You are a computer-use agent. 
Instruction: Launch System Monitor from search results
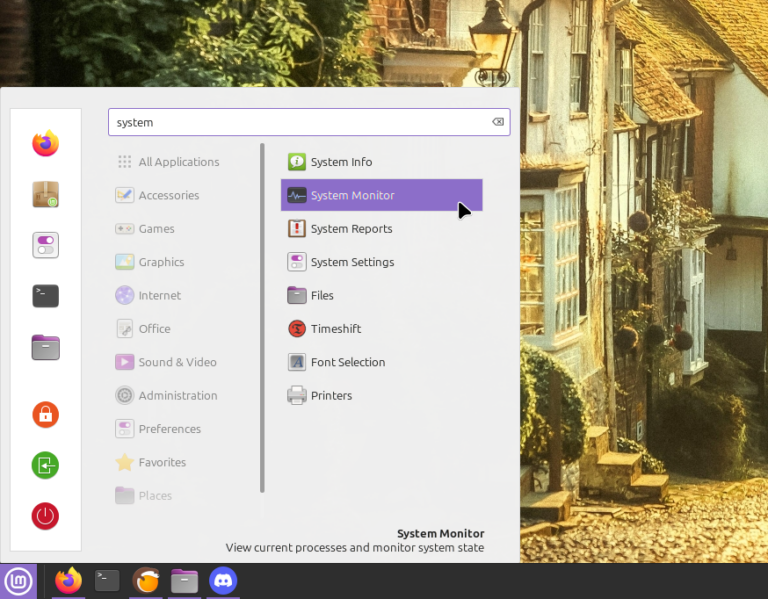(382, 195)
